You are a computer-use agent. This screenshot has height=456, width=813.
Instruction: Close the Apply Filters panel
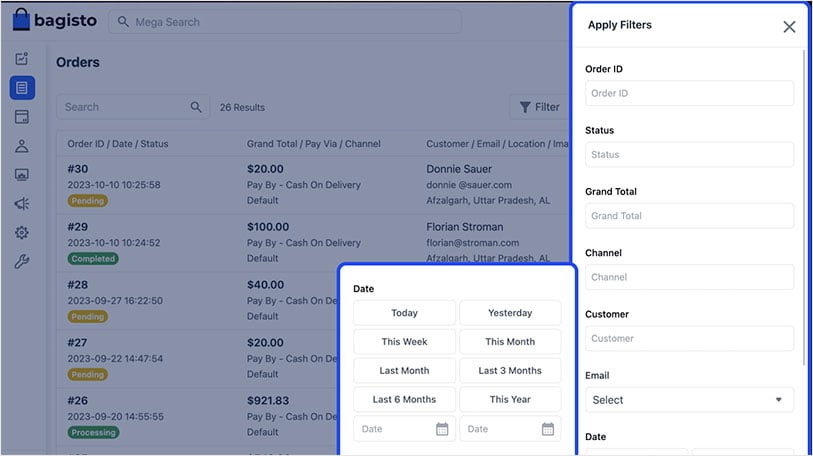(x=789, y=27)
